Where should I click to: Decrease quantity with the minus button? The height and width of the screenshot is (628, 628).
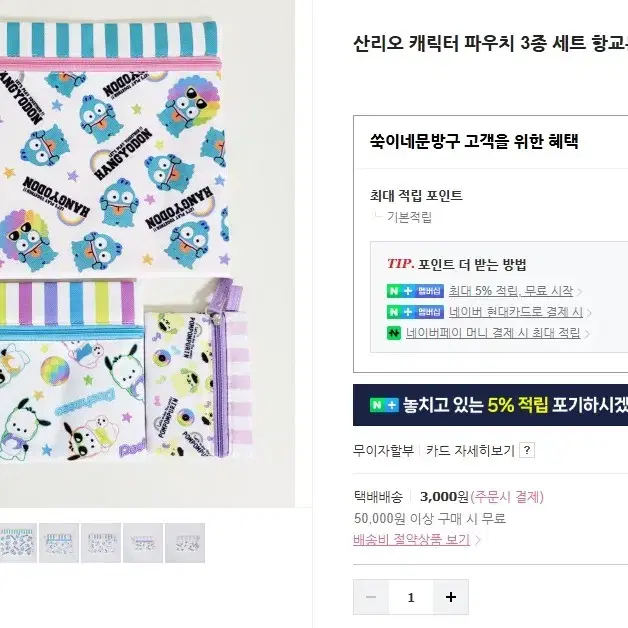[x=371, y=597]
